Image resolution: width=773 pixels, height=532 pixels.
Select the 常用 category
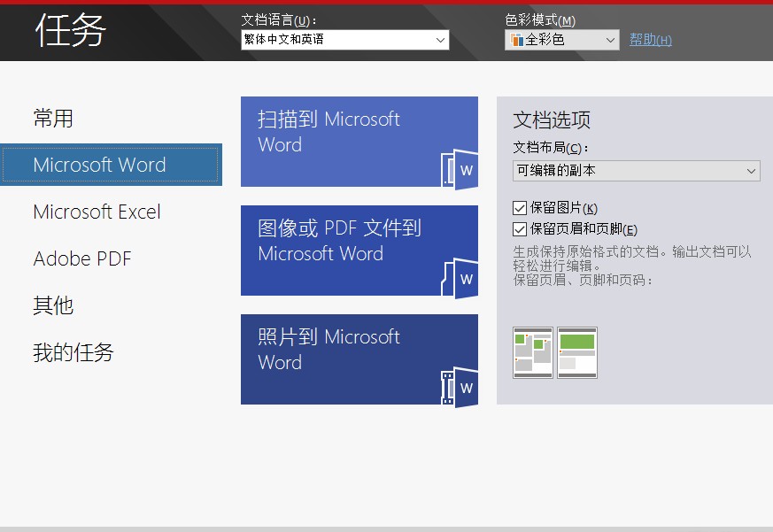(53, 119)
